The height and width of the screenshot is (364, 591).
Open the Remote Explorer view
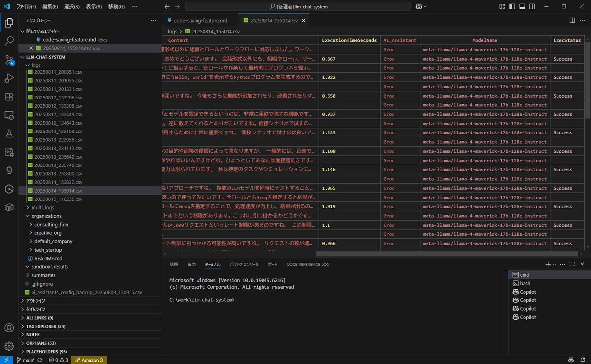point(9,115)
